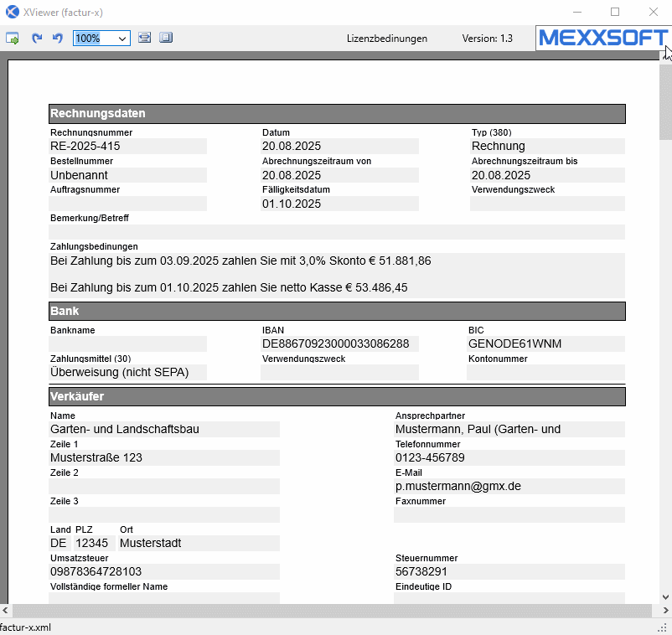Click the fit whole page icon
This screenshot has width=672, height=635.
tap(166, 38)
